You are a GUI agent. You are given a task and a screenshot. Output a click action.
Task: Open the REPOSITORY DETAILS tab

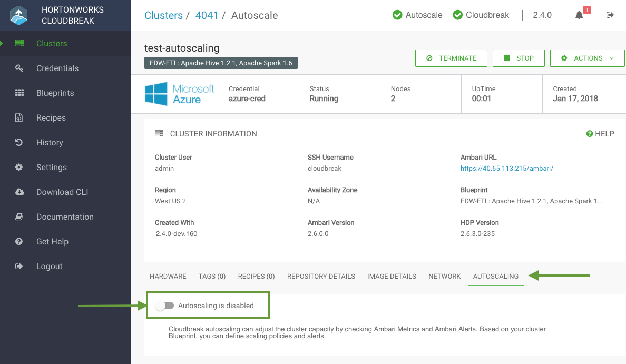tap(321, 276)
